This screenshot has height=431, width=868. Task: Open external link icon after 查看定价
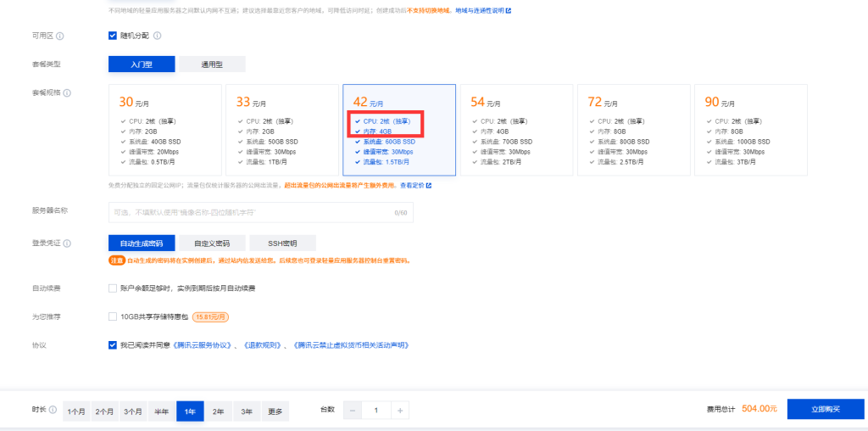tap(428, 186)
